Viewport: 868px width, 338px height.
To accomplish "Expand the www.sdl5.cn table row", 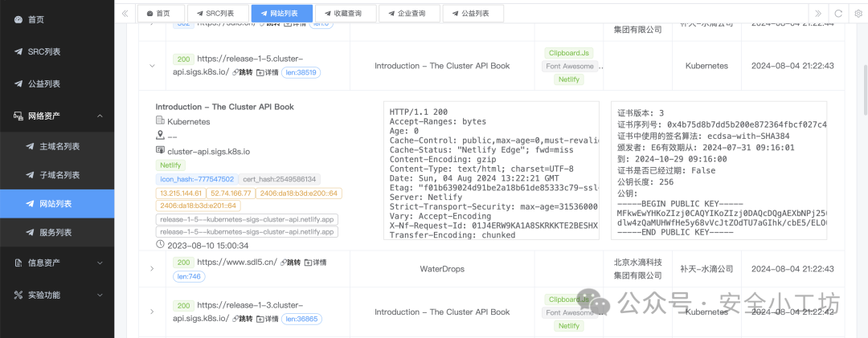I will pos(152,268).
